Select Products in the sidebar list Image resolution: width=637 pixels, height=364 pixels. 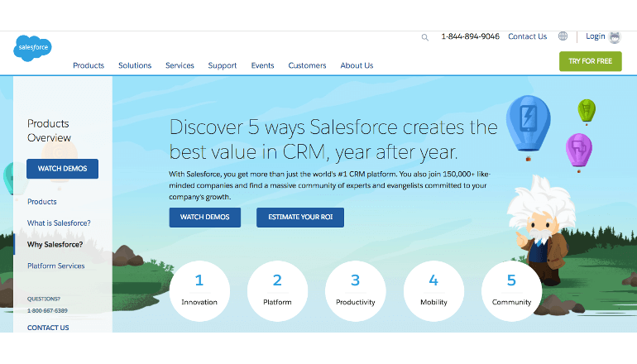click(42, 202)
